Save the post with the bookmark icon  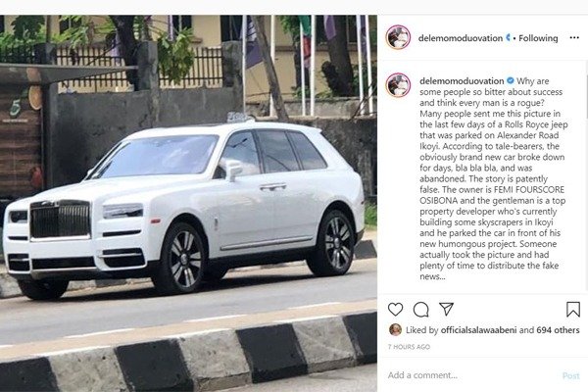coord(573,310)
